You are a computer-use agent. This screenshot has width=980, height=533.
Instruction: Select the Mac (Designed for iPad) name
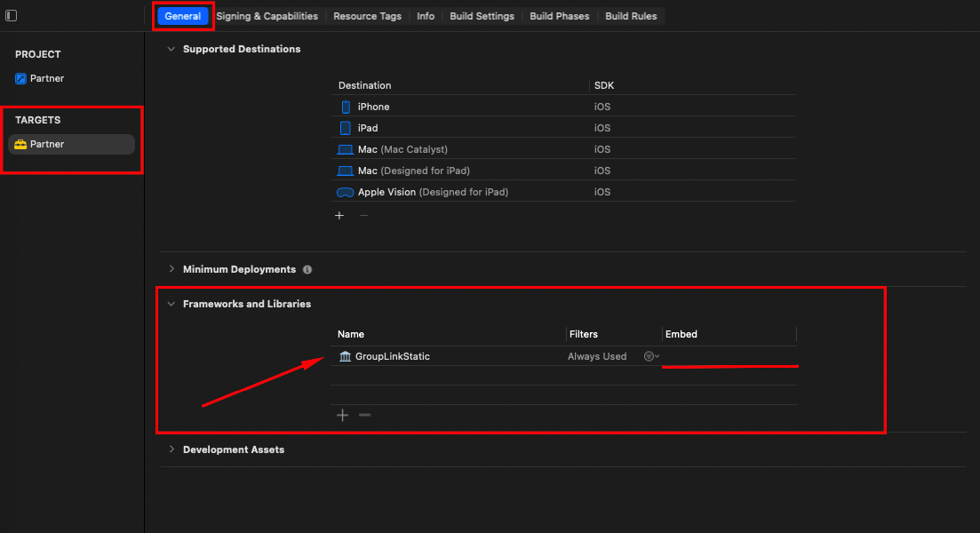414,171
